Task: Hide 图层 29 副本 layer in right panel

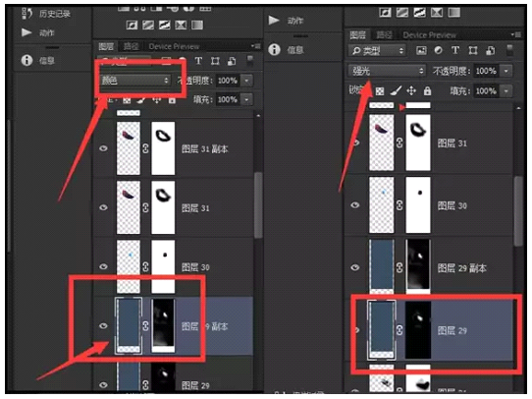Action: click(x=355, y=267)
